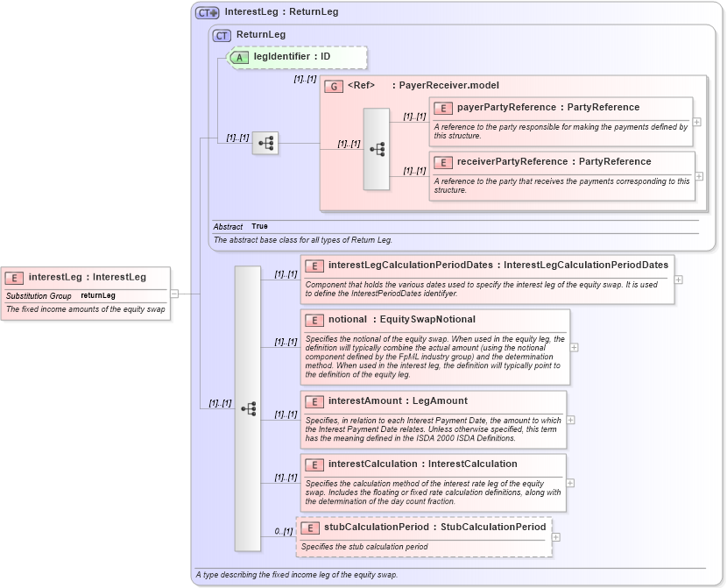This screenshot has width=727, height=588.
Task: Click the E icon of interestAmount
Action: point(314,401)
